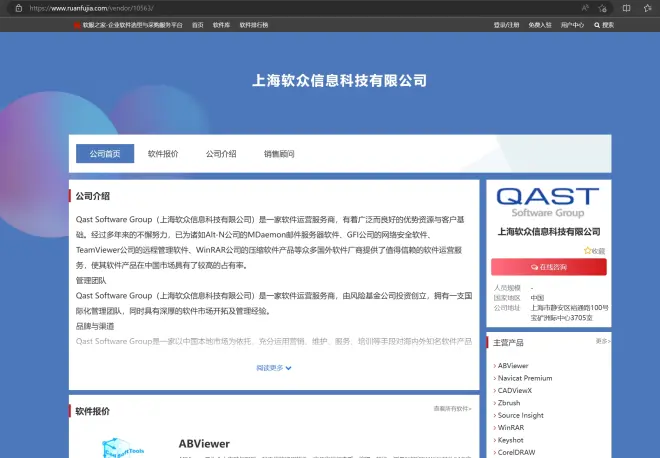This screenshot has height=458, width=660.
Task: Open the Navicat Premium product link
Action: coord(525,378)
